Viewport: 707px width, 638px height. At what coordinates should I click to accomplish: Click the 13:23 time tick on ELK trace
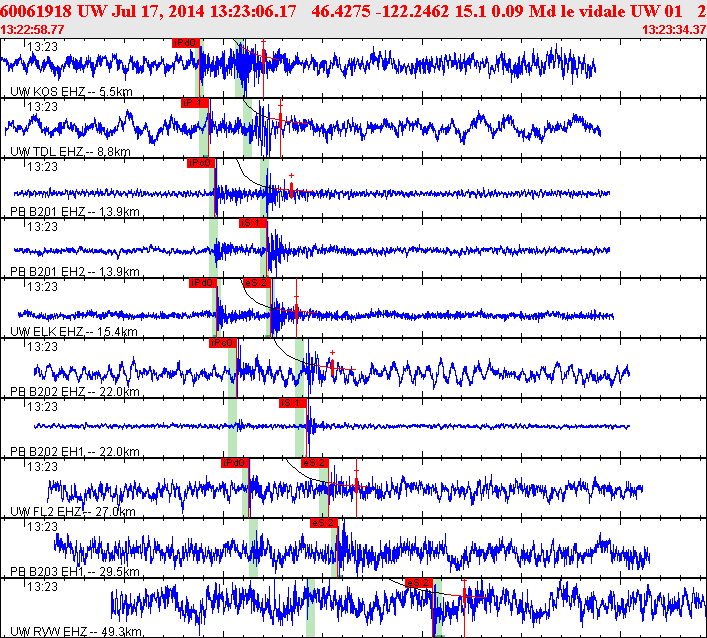point(42,287)
